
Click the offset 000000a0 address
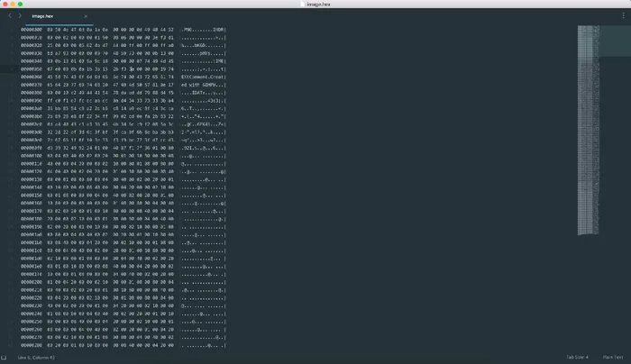click(32, 109)
